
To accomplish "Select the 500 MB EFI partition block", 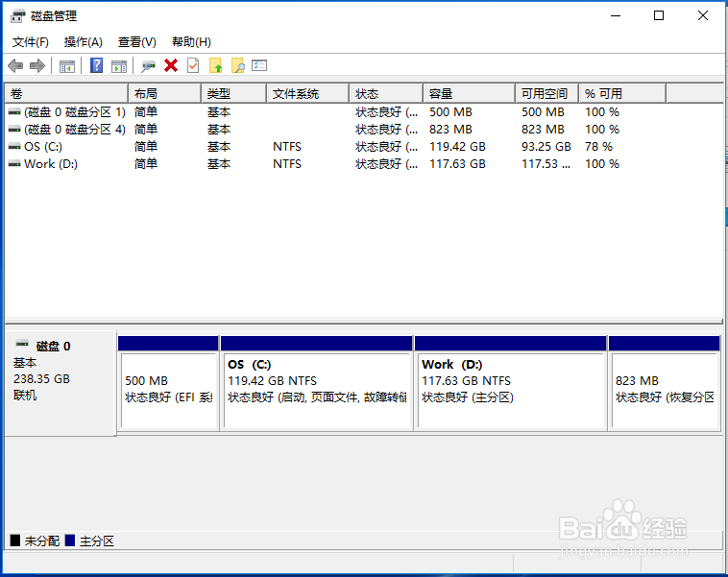I will [168, 384].
